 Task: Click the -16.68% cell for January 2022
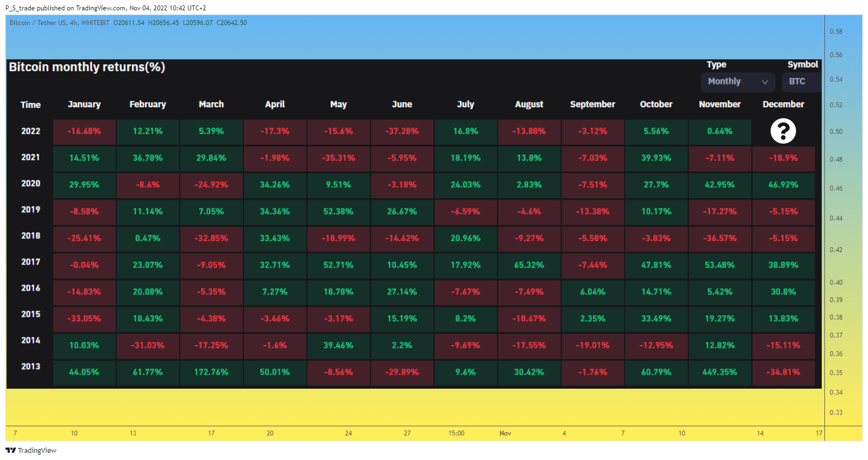(84, 132)
